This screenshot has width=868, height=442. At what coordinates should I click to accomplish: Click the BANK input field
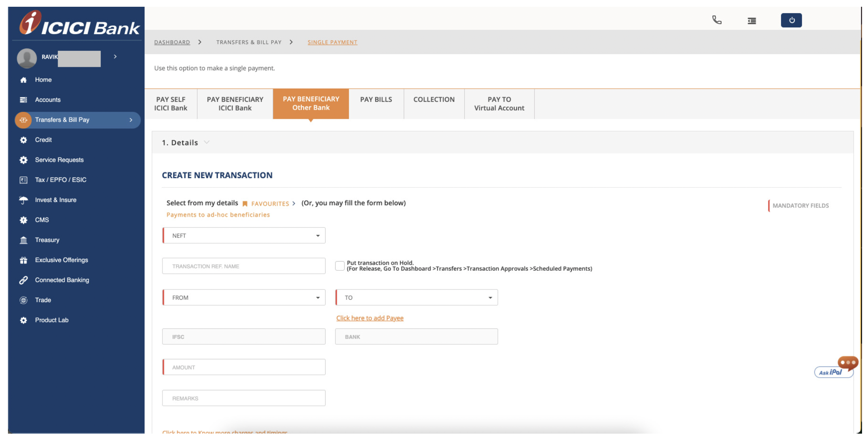coord(417,336)
